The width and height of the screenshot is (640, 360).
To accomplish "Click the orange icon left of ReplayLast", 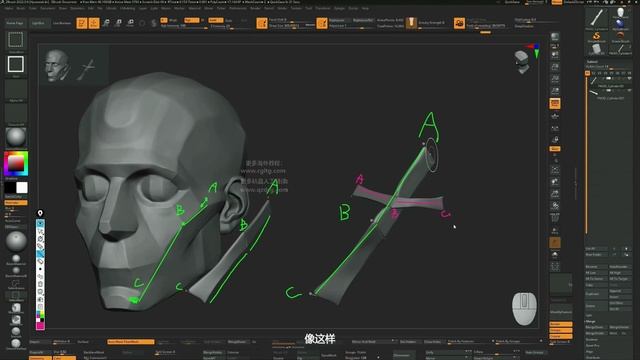I will tap(322, 23).
